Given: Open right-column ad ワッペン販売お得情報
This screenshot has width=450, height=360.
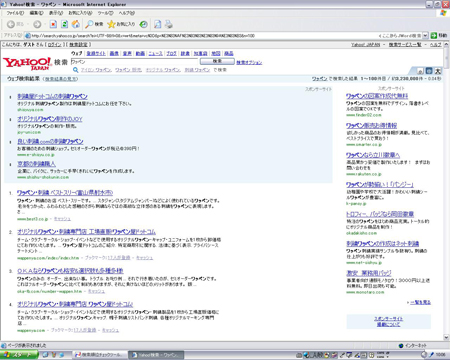Looking at the screenshot, I should tap(371, 126).
